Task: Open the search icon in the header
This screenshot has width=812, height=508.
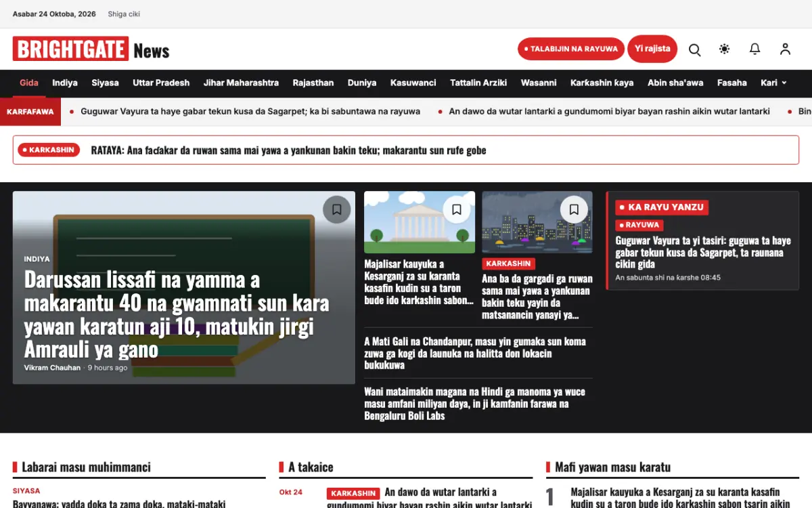Action: [x=694, y=49]
